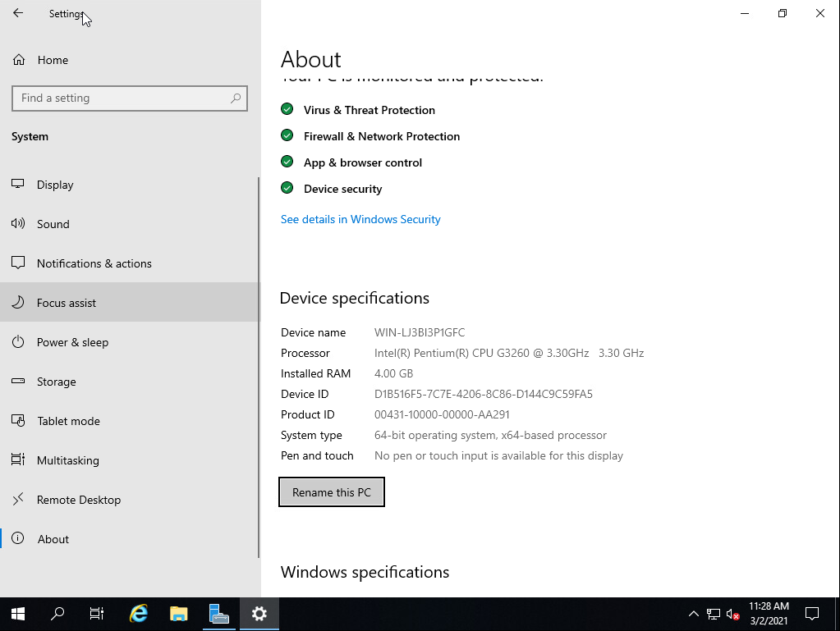Click the System type value text
This screenshot has height=631, width=840.
click(490, 435)
